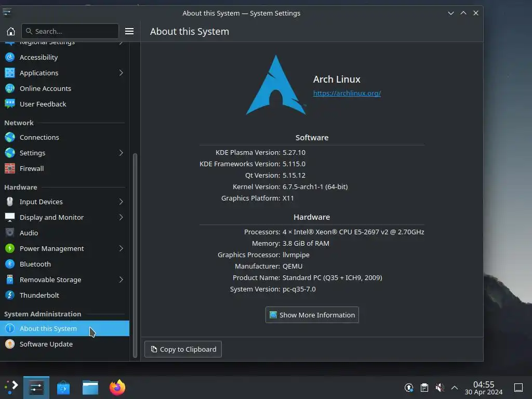This screenshot has width=532, height=399.
Task: Click the sidebar vertical scrollbar
Action: [135, 255]
